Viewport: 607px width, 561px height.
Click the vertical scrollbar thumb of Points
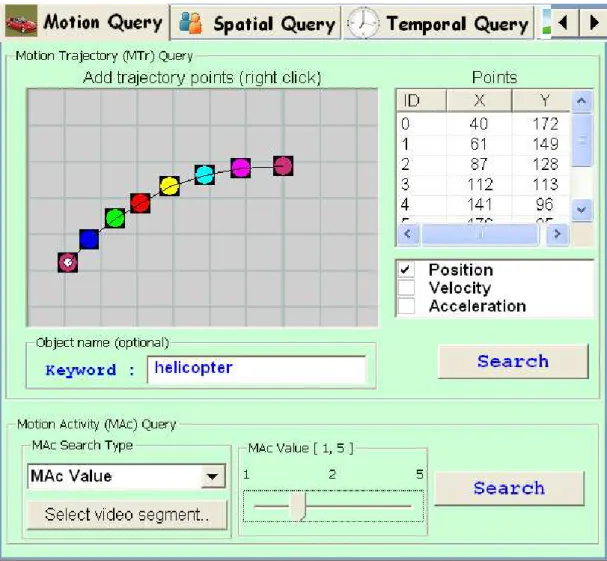(581, 141)
